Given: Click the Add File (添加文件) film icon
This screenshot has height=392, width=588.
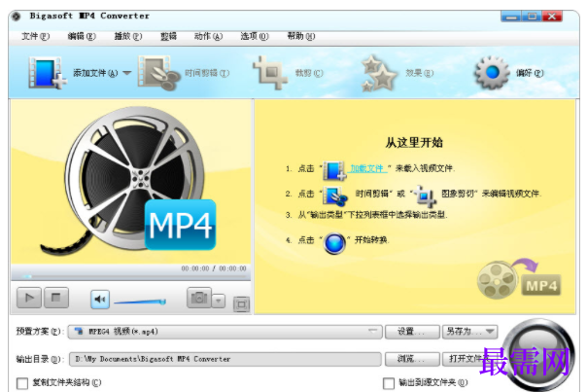Looking at the screenshot, I should point(47,73).
